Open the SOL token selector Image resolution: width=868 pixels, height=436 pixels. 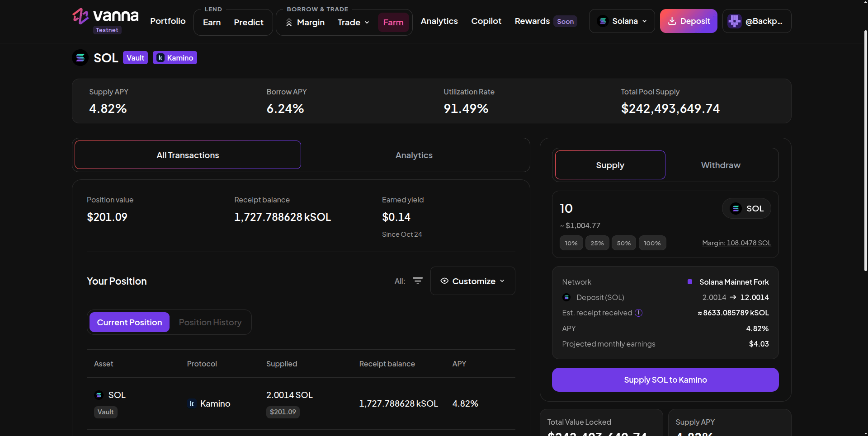[746, 209]
